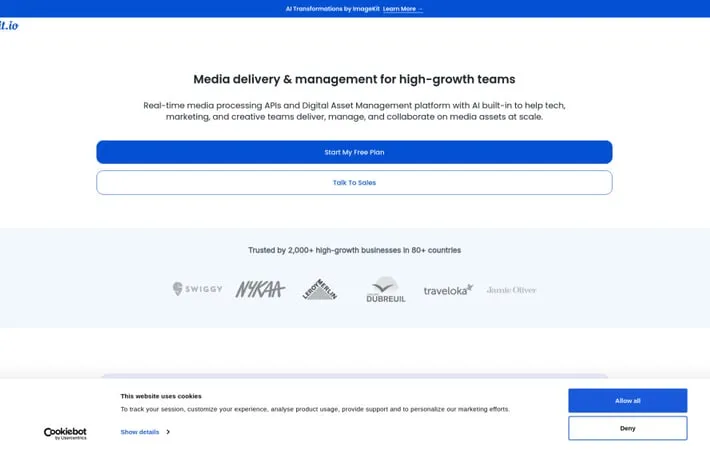This screenshot has width=710, height=450.
Task: Click the Trusted by 2,000+ businesses text
Action: coord(354,250)
